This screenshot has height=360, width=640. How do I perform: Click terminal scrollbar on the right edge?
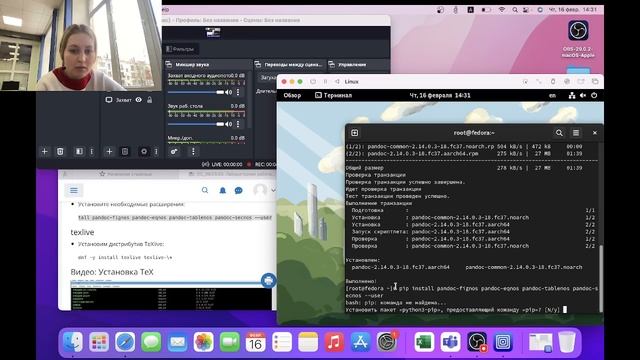601,278
